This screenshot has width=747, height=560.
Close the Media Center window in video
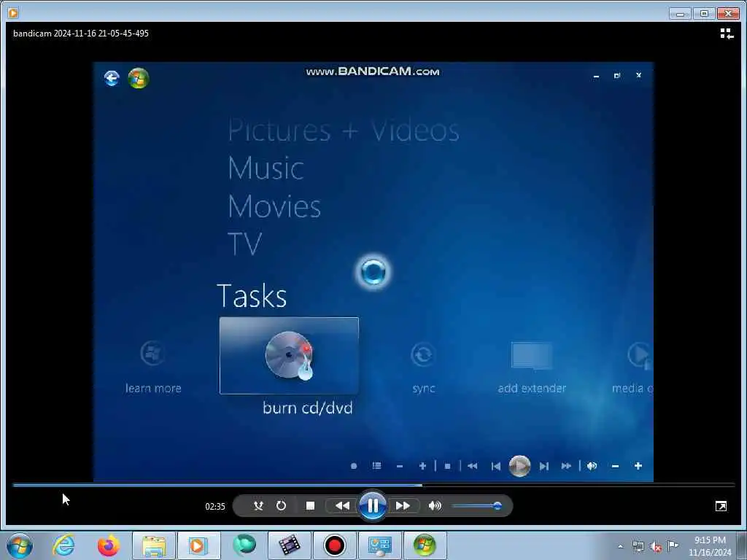pos(639,75)
